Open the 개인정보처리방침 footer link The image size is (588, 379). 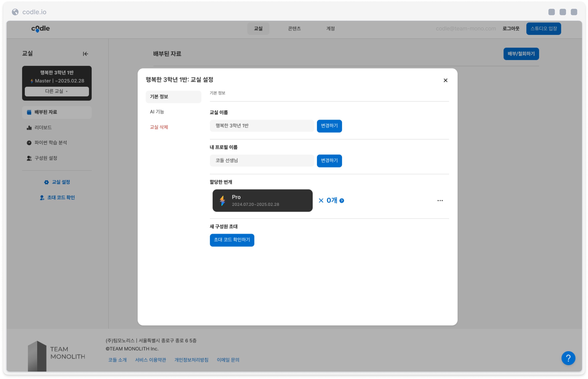pos(191,360)
